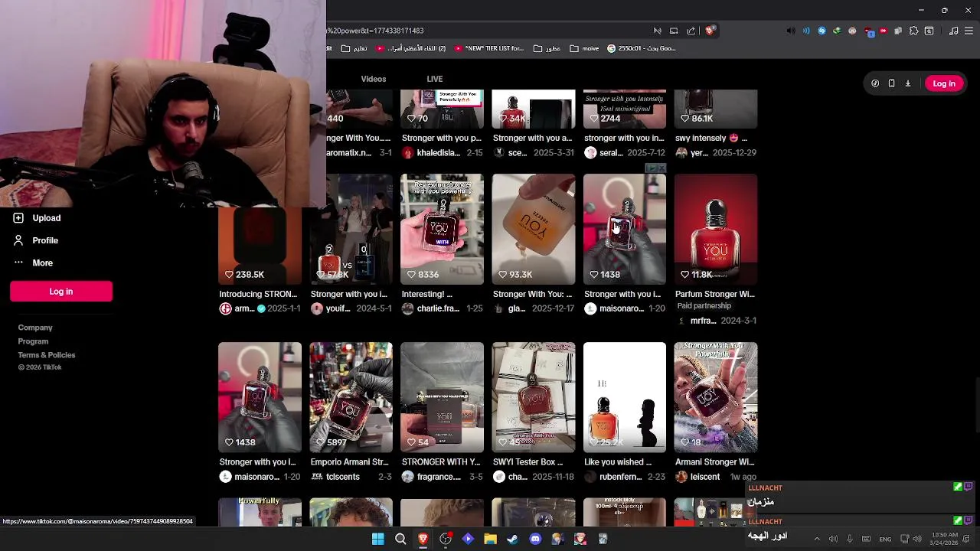Click Brave Shields lion icon in address bar
Image resolution: width=980 pixels, height=551 pixels.
(710, 31)
